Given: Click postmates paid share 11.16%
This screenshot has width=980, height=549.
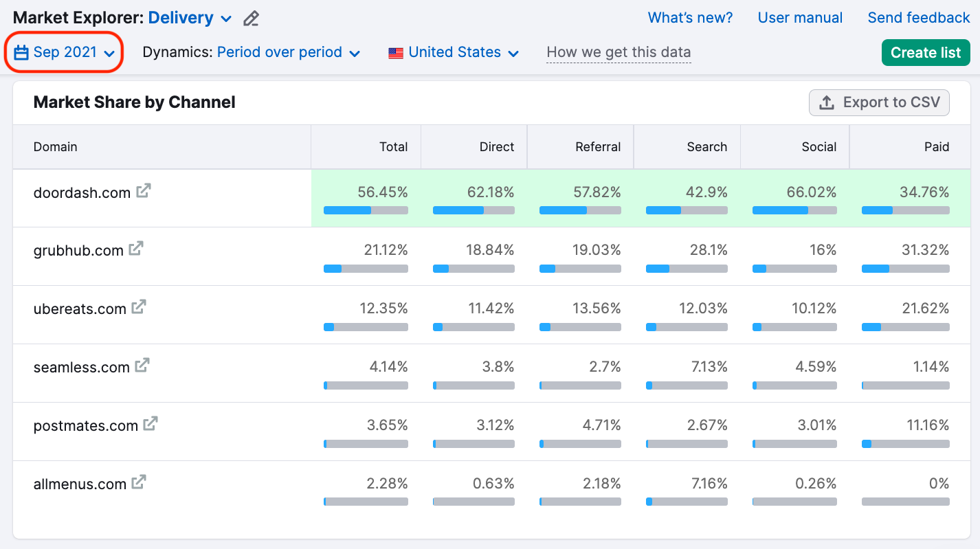Looking at the screenshot, I should tap(928, 425).
